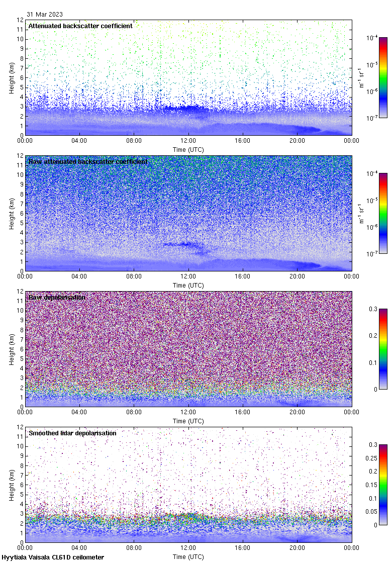Click the 0.2 tick on the Raw depolarisation colour bar
392x563 pixels.
[373, 336]
